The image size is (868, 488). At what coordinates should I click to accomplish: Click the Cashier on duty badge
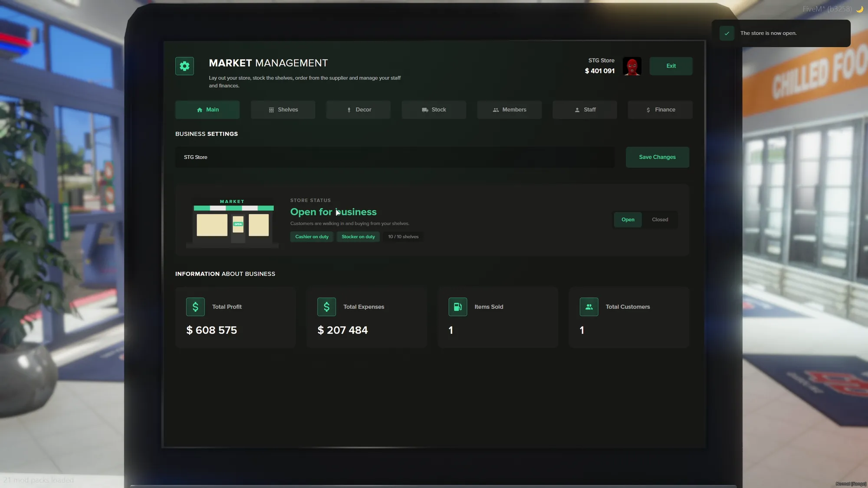[x=312, y=237]
